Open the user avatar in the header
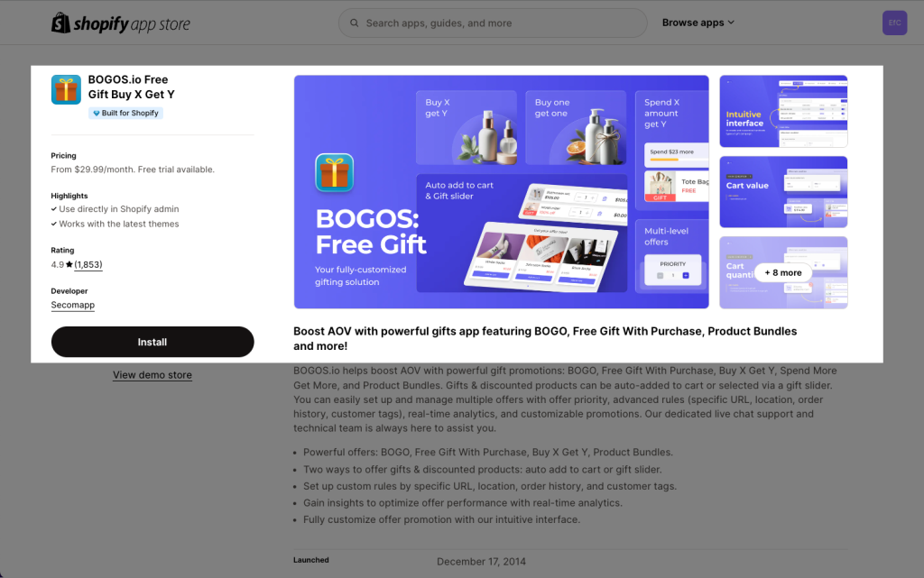This screenshot has width=924, height=578. (x=894, y=23)
